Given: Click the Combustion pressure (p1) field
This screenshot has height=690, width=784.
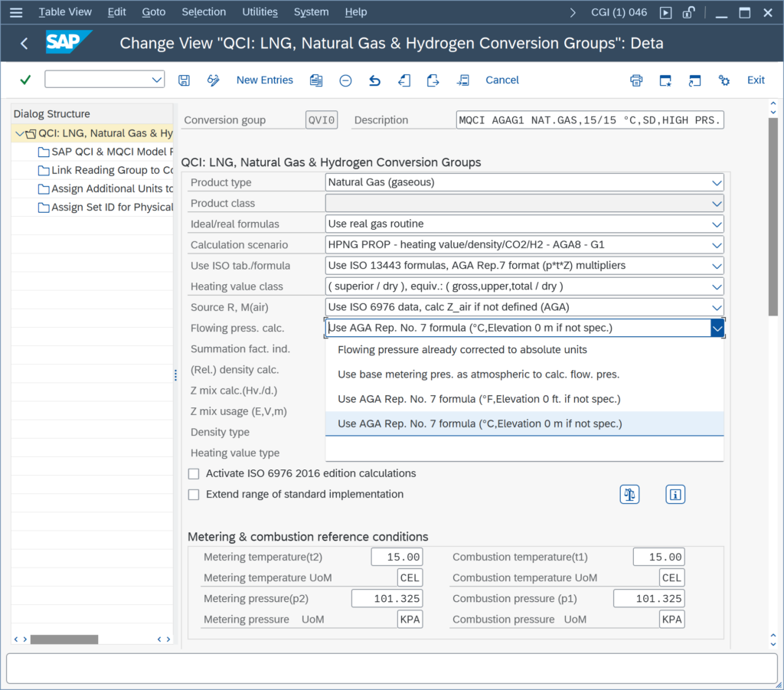Looking at the screenshot, I should 649,599.
